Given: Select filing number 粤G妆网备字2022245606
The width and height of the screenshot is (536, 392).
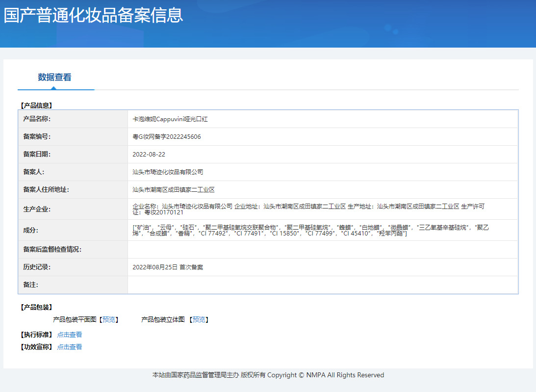Looking at the screenshot, I should click(x=166, y=137).
